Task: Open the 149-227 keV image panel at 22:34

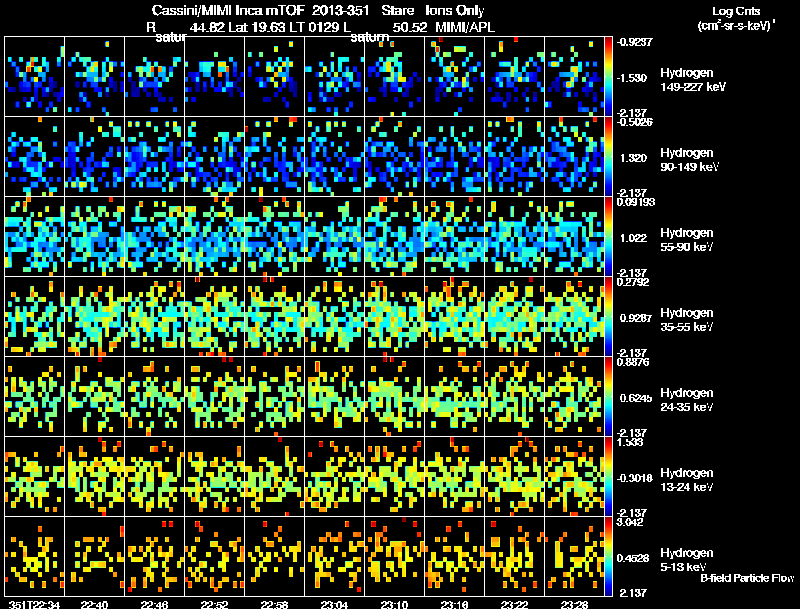Action: (x=34, y=77)
